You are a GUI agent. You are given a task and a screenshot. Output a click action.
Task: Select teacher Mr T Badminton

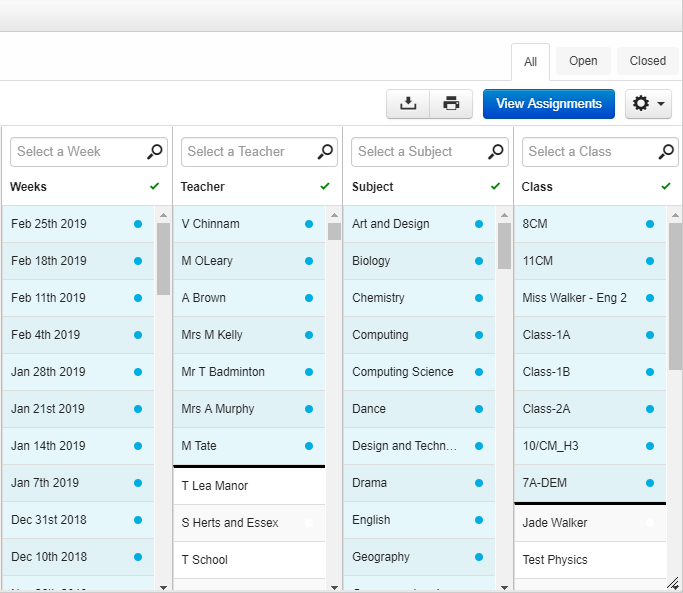pos(249,372)
